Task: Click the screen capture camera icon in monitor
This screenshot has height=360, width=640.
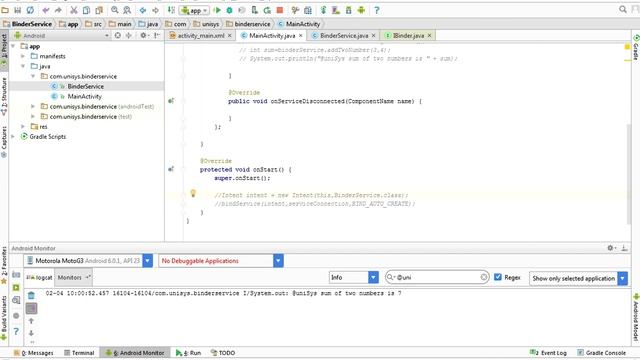Action: (16, 275)
